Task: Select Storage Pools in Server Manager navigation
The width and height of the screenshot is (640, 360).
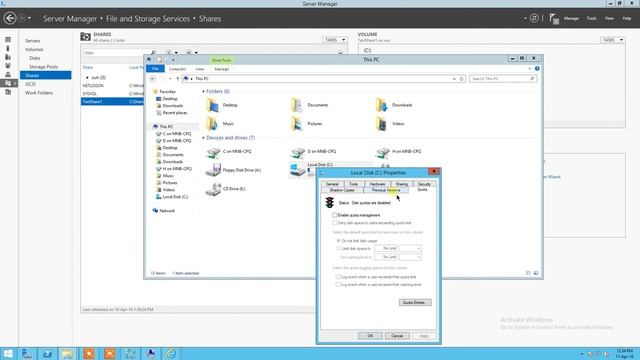Action: (x=43, y=67)
